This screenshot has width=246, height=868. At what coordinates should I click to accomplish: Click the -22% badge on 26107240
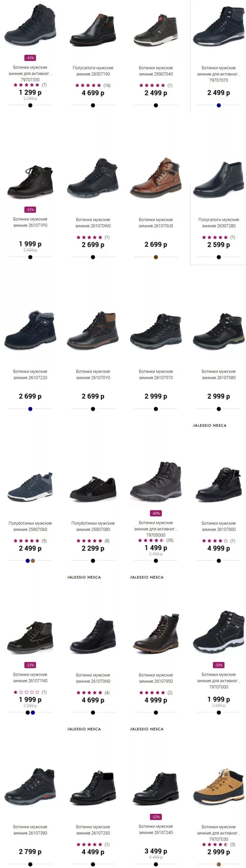(156, 817)
